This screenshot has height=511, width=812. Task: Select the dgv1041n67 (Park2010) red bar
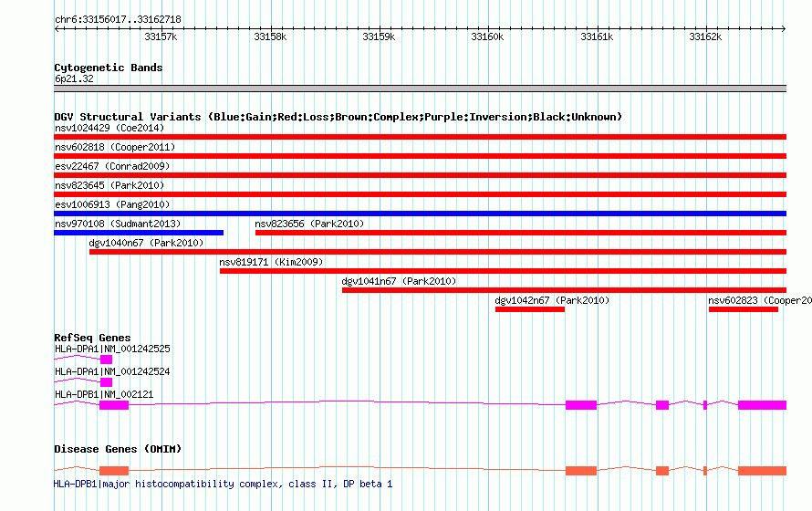(x=564, y=290)
